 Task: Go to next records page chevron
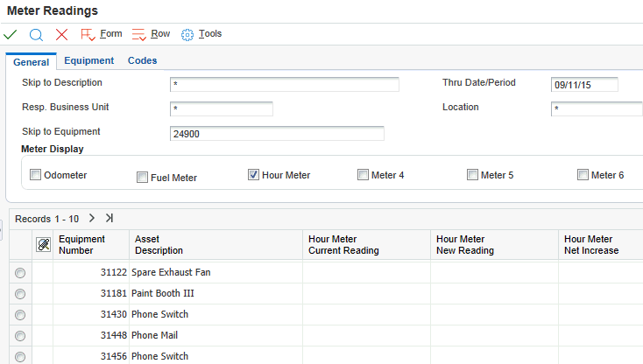(91, 218)
